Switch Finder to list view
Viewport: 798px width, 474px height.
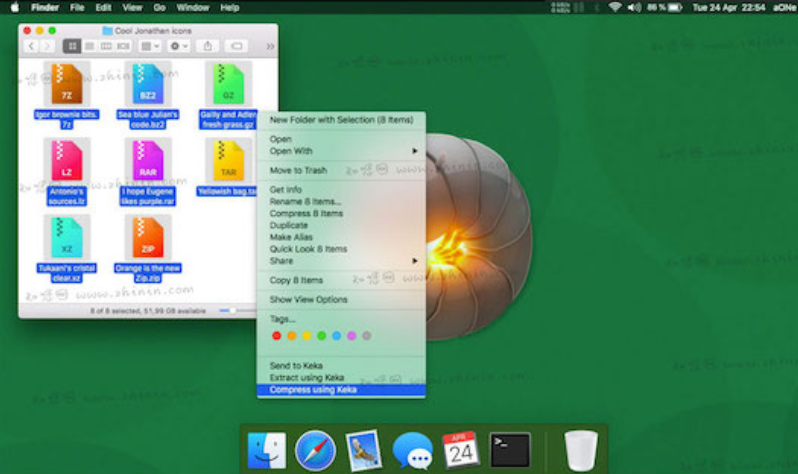click(x=90, y=46)
